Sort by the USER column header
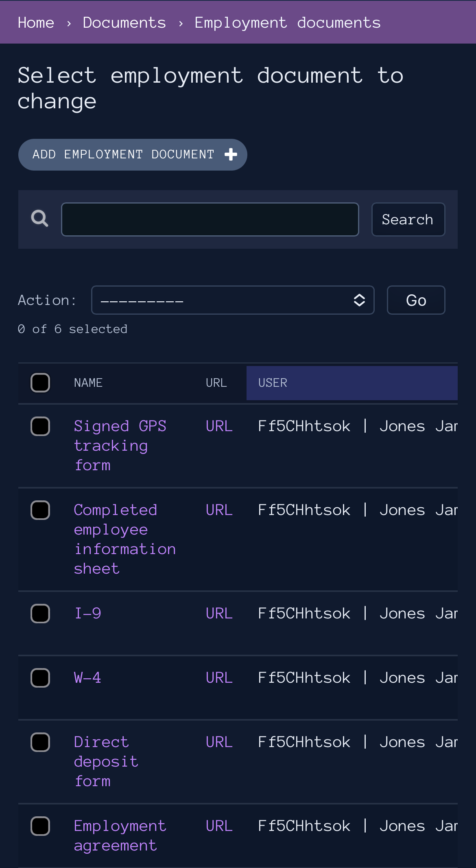This screenshot has width=476, height=868. click(x=273, y=383)
